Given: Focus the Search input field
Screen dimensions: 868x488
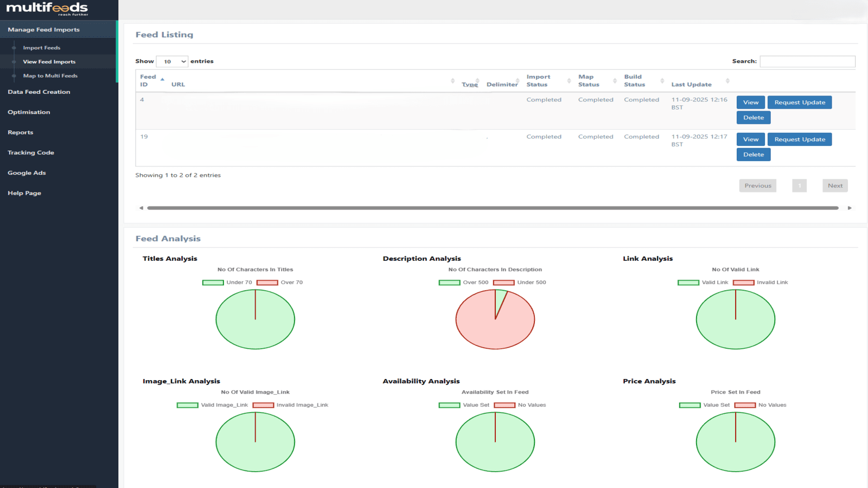Looking at the screenshot, I should (x=807, y=61).
